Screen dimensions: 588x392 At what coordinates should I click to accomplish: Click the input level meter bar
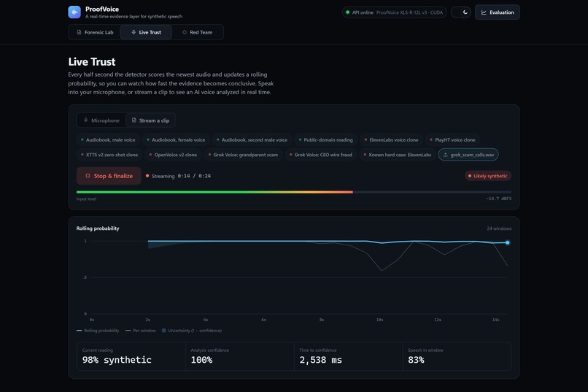[x=293, y=192]
